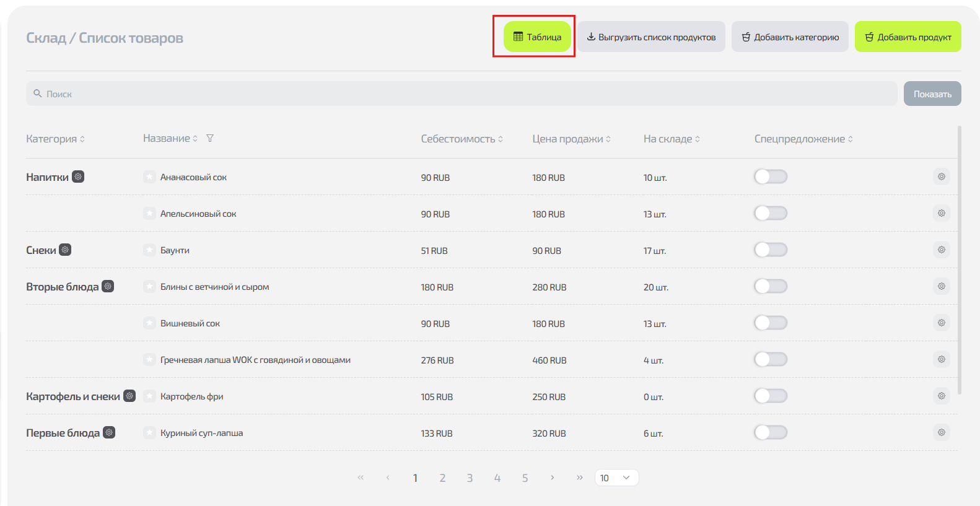Viewport: 980px width, 506px height.
Task: Mark Картофель фри as favorite star
Action: point(149,396)
